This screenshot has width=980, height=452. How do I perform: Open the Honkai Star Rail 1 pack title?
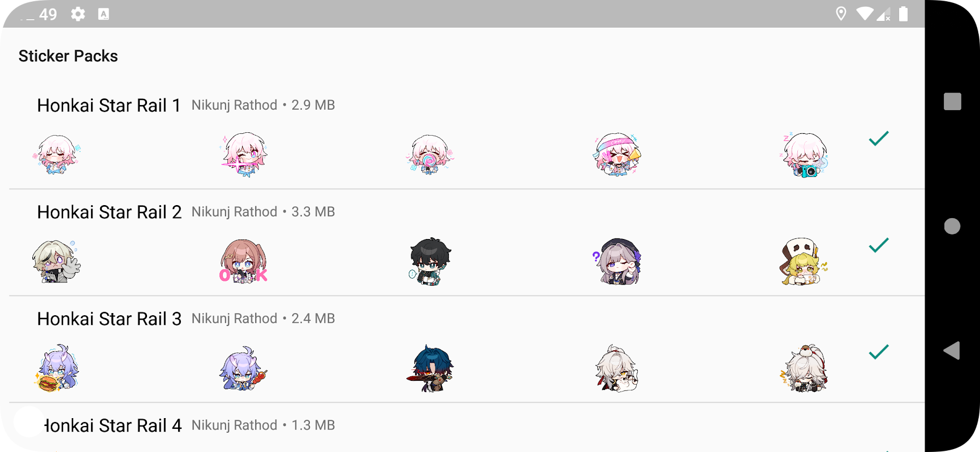109,106
